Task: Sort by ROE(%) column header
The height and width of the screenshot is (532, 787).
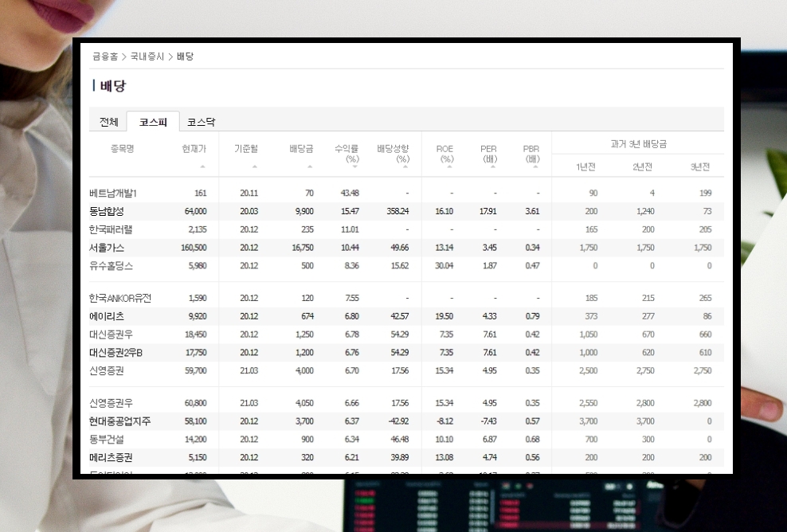Action: pyautogui.click(x=444, y=154)
